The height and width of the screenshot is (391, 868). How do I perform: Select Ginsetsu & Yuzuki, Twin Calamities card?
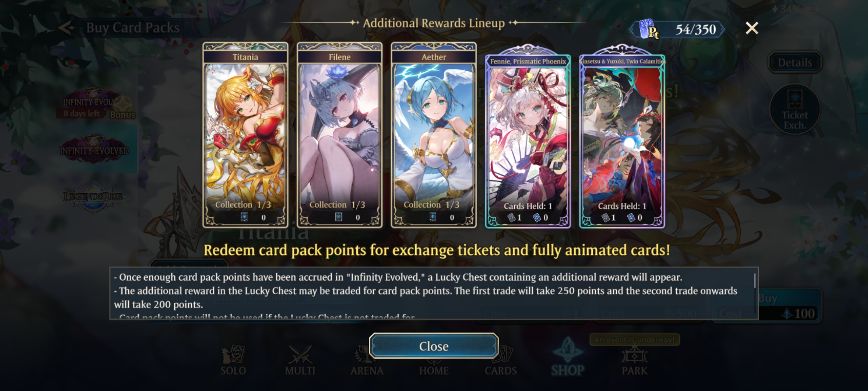click(622, 137)
